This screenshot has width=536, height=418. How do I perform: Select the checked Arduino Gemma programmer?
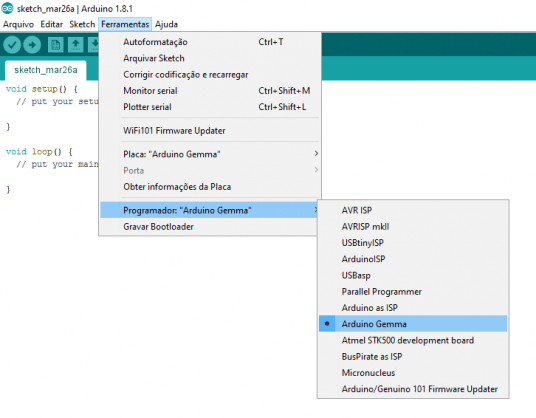(413, 324)
